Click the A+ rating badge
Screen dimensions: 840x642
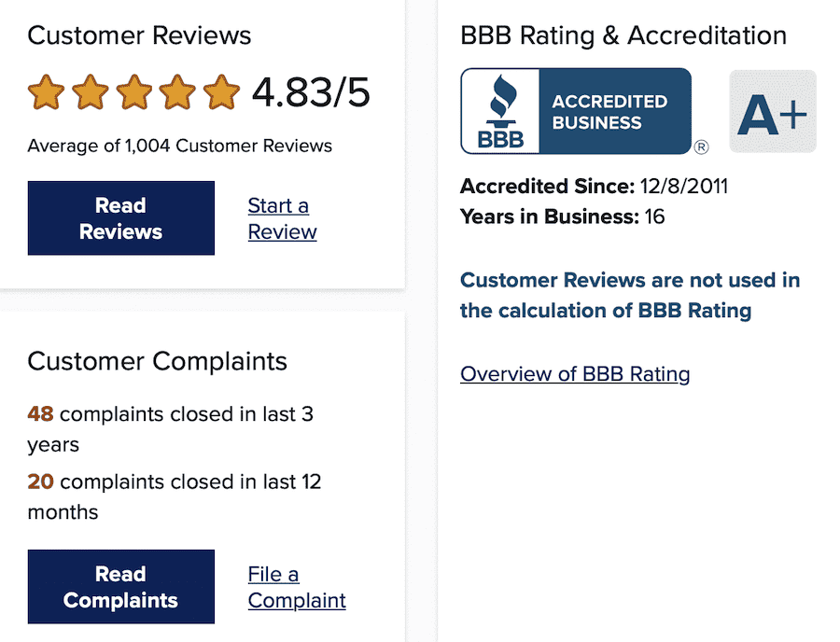click(x=773, y=111)
